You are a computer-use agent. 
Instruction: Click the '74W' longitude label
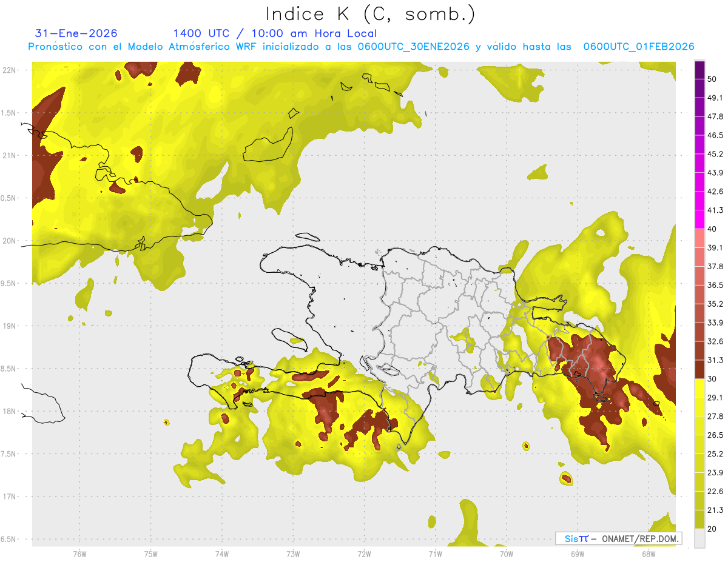[x=222, y=554]
